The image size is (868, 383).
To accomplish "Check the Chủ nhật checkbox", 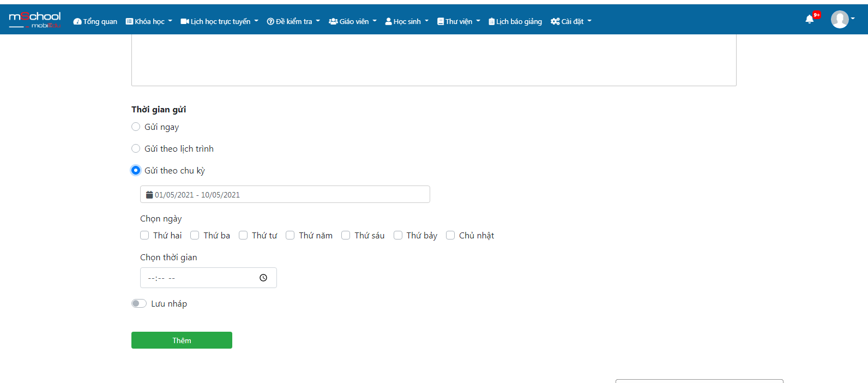I will [x=450, y=235].
